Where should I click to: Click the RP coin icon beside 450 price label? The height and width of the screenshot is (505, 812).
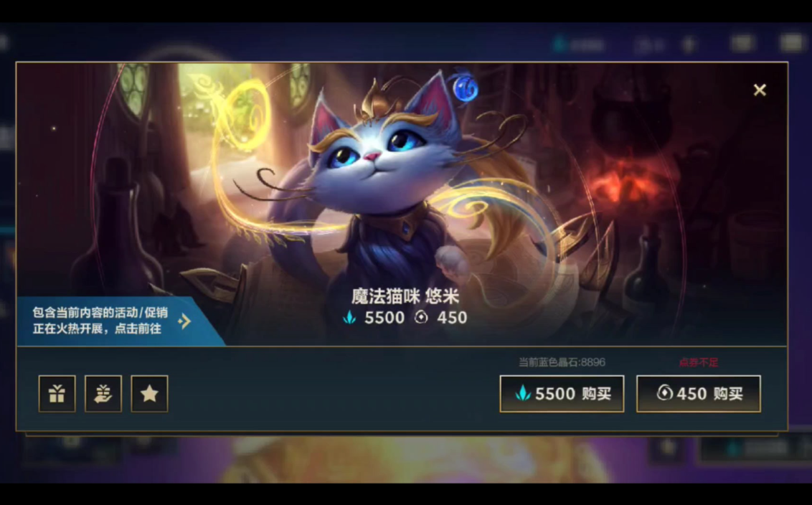(421, 317)
